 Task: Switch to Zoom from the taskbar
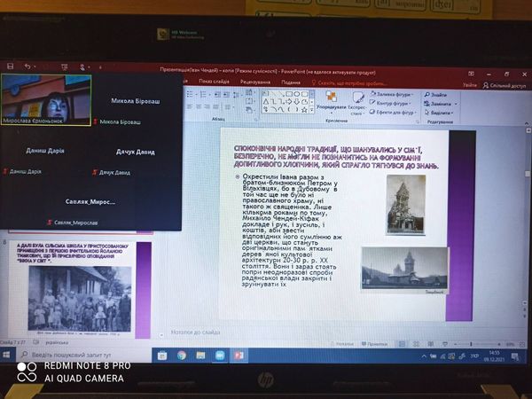point(220,356)
